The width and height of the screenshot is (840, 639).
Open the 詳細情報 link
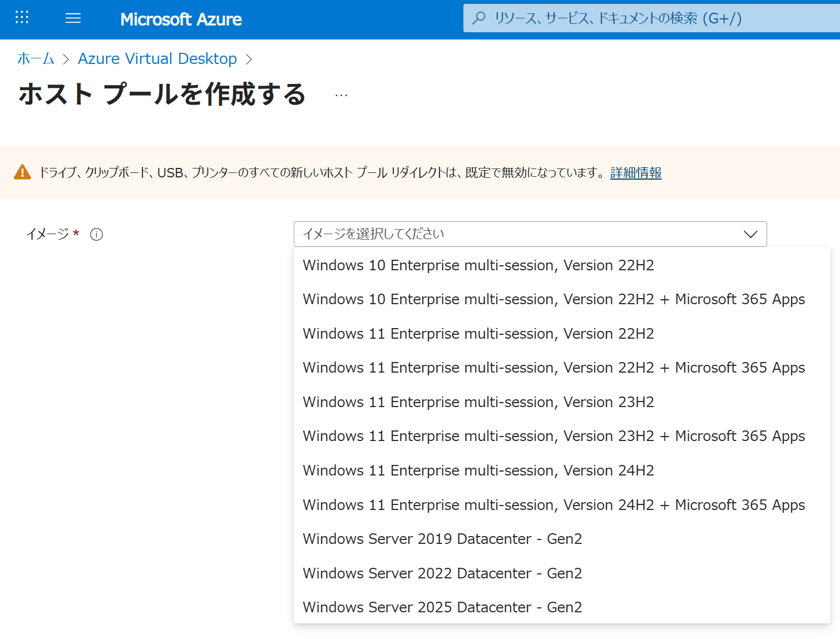(x=636, y=173)
